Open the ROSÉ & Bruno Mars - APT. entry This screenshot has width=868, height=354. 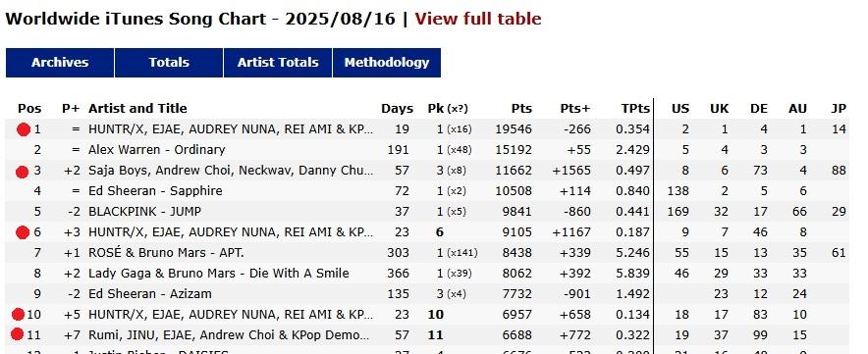(166, 253)
